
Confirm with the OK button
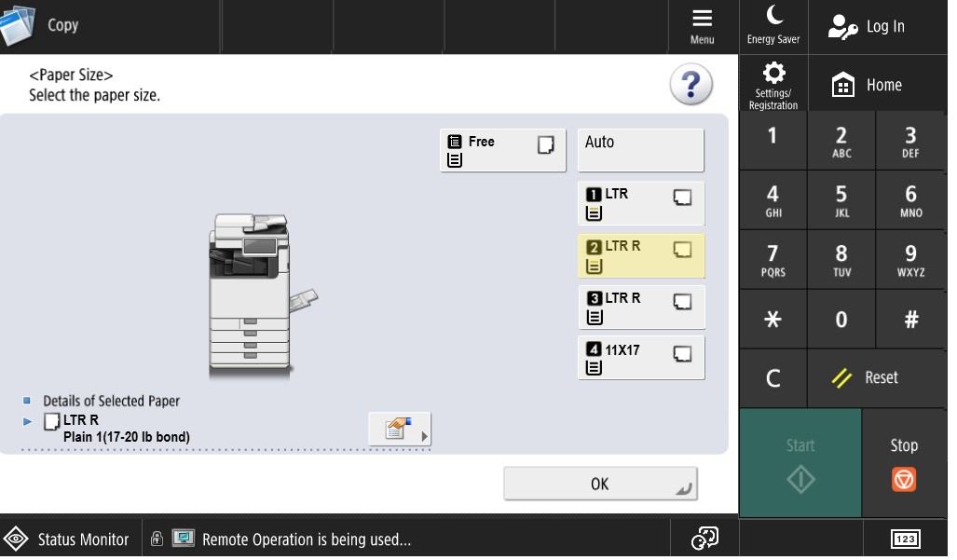click(600, 484)
